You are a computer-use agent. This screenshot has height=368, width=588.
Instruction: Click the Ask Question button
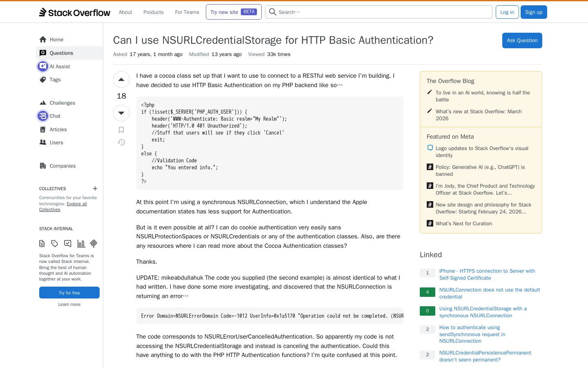(x=522, y=40)
